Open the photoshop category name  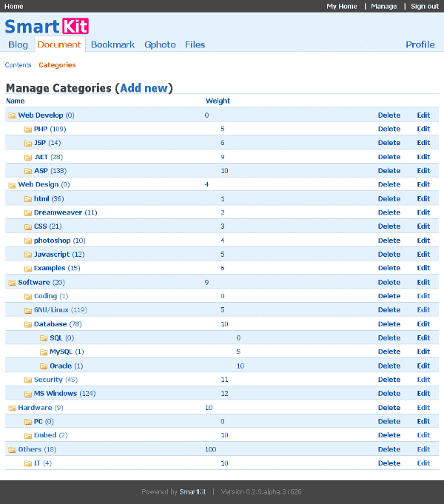coord(52,241)
